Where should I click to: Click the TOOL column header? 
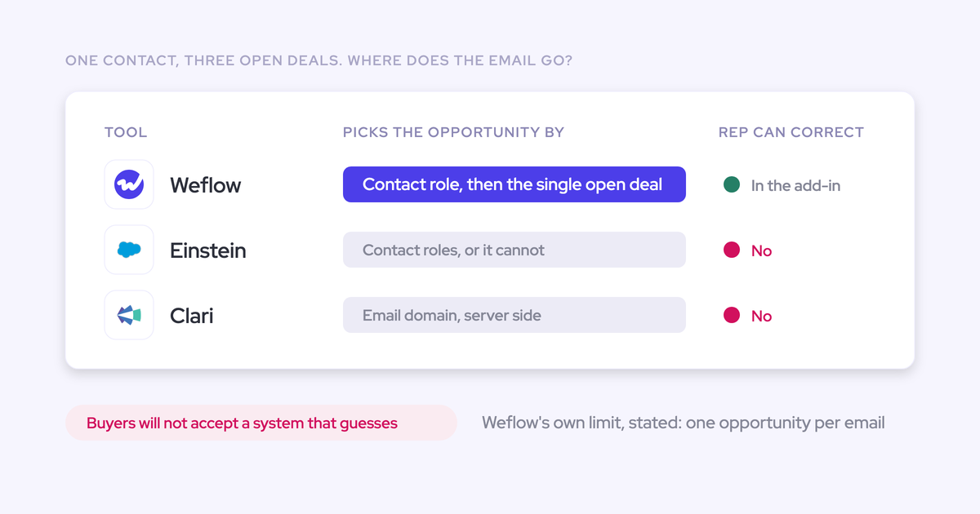(x=126, y=132)
